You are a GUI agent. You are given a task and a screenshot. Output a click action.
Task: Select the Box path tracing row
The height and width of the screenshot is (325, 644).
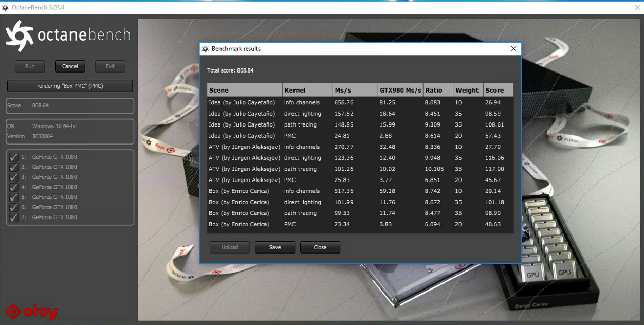[360, 213]
